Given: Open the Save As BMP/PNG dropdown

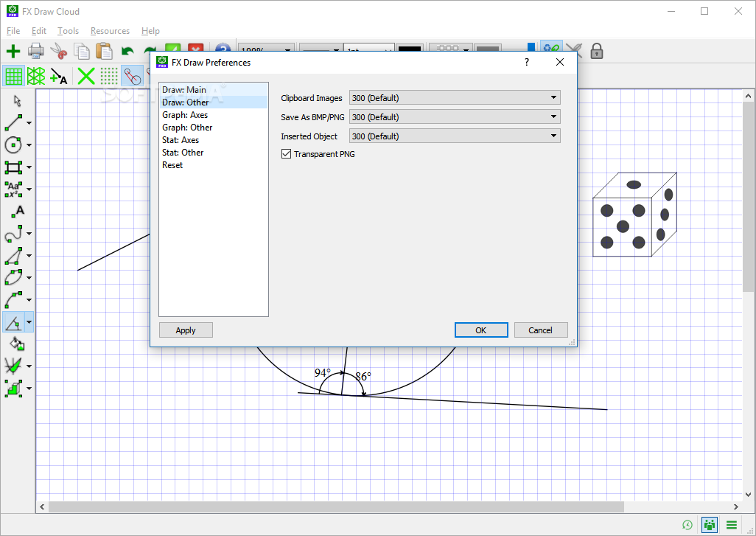Looking at the screenshot, I should click(x=455, y=116).
